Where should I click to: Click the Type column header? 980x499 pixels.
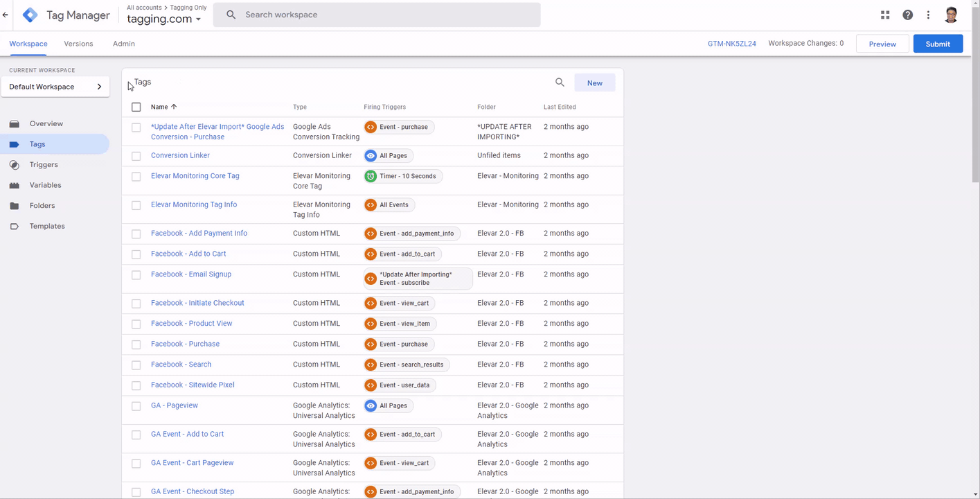[300, 107]
